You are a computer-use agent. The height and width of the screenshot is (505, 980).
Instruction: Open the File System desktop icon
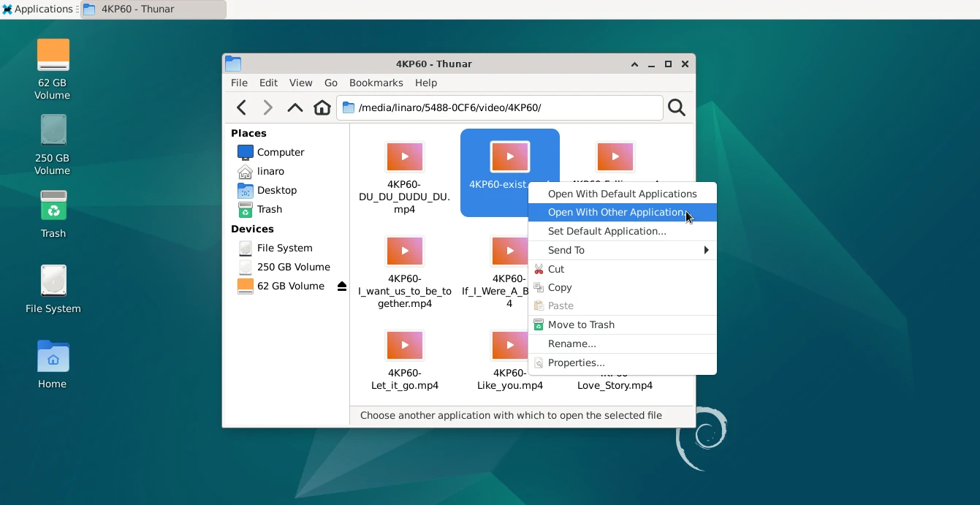tap(53, 289)
